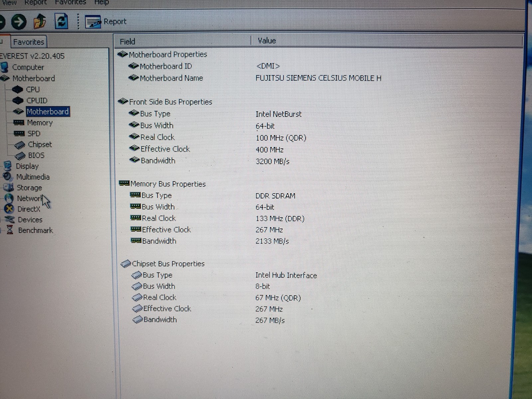Select the highlighted Motherboard sub-item

click(x=48, y=112)
